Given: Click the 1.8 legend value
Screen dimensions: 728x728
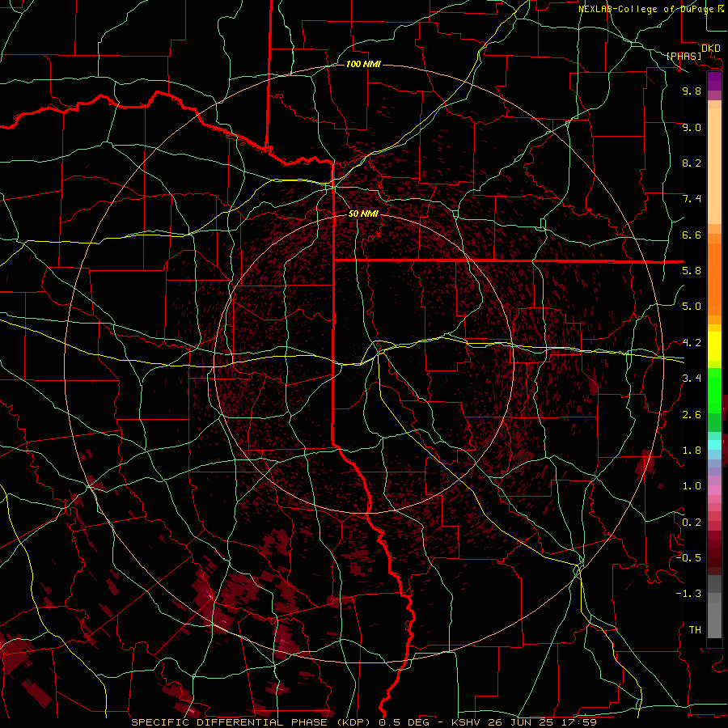Looking at the screenshot, I should [692, 451].
